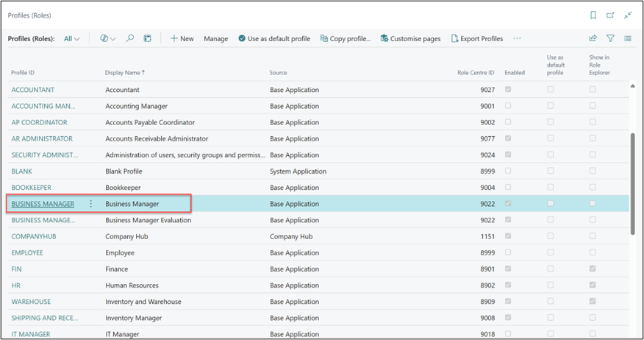Open the ACCOUNTING MAN... profile link
Screen dimensions: 644x340
[43, 106]
